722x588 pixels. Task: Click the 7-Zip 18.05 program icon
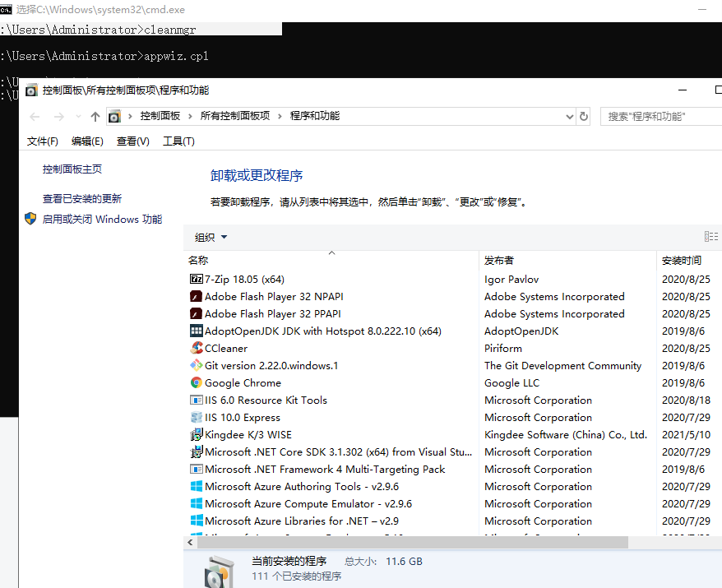click(x=197, y=279)
